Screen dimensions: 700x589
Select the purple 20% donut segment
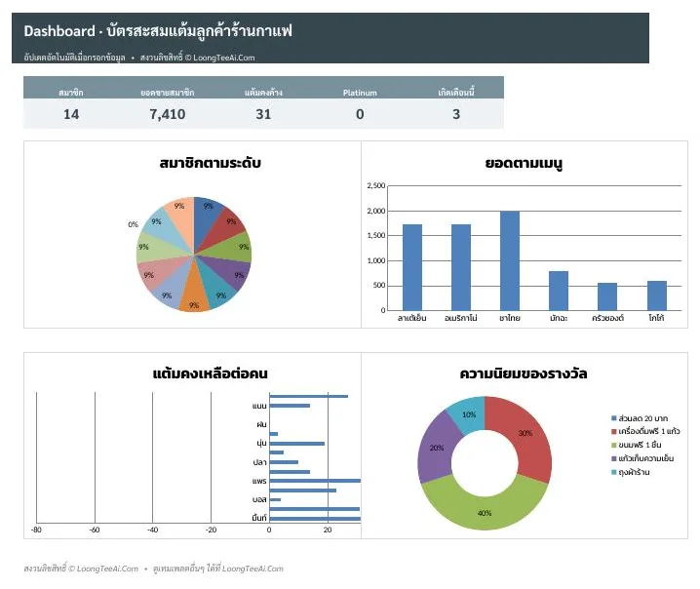coord(435,449)
